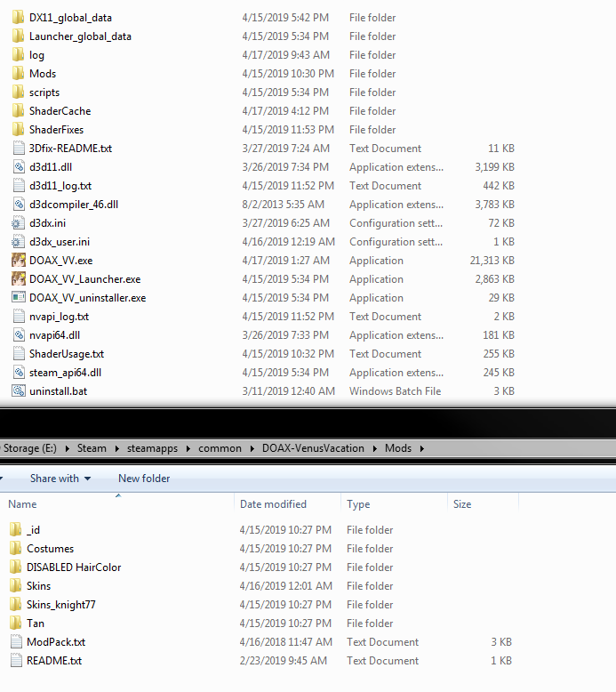Select the 'DOAX_VV_Launcher.exe' file name

tap(84, 279)
